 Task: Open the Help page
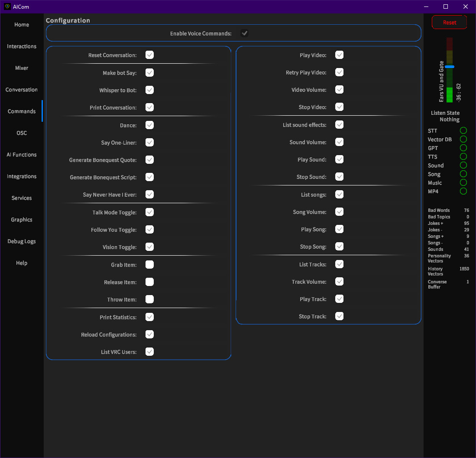[x=21, y=263]
